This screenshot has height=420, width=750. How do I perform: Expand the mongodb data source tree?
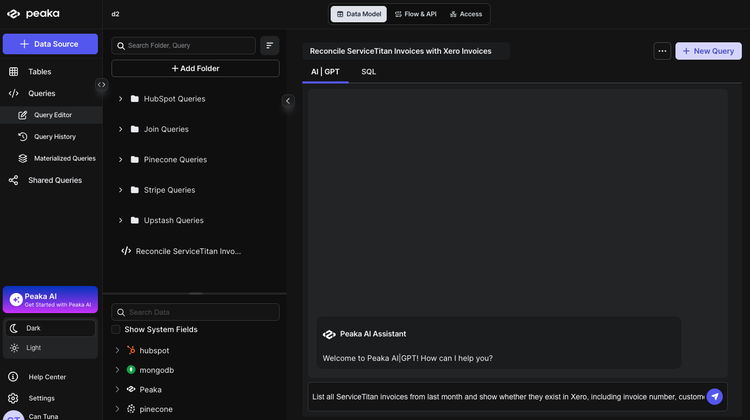coord(117,370)
